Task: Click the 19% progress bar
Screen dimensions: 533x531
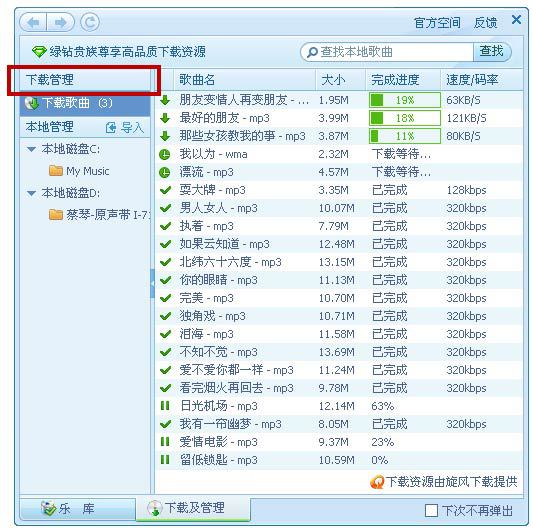Action: tap(405, 100)
